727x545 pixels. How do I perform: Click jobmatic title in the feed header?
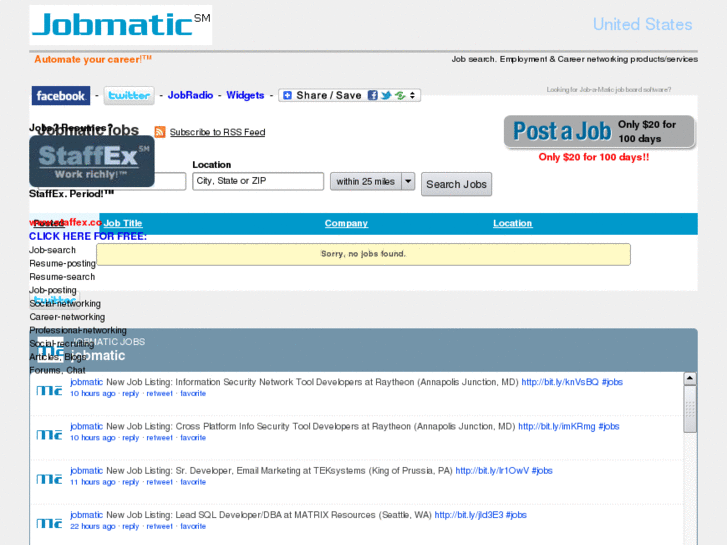pyautogui.click(x=97, y=356)
